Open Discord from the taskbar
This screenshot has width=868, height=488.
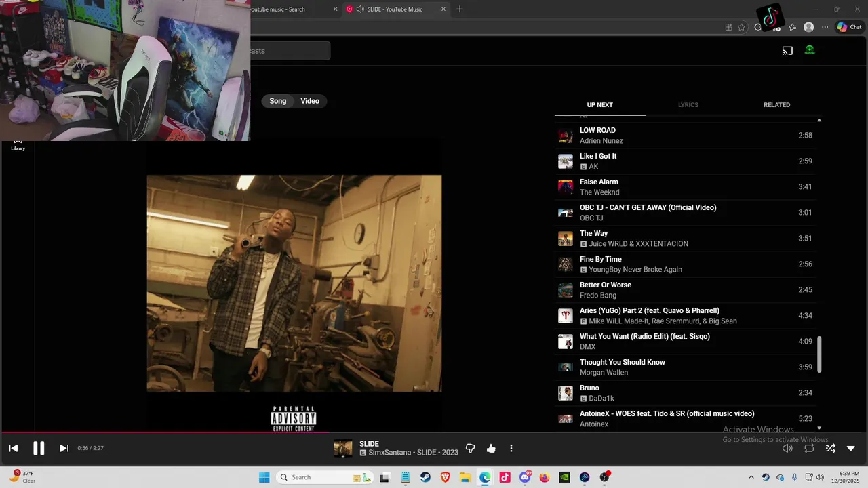point(525,477)
